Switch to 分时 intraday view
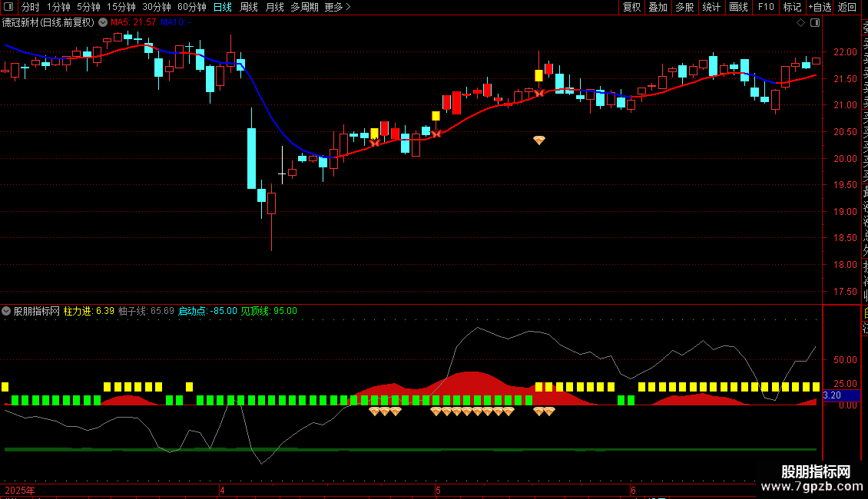Image resolution: width=868 pixels, height=499 pixels. pyautogui.click(x=31, y=7)
